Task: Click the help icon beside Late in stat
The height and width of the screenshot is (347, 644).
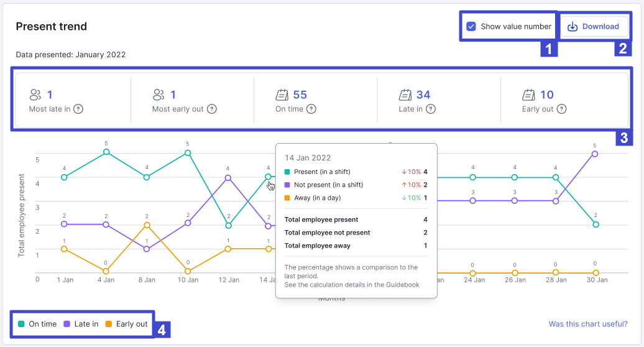Action: (430, 109)
